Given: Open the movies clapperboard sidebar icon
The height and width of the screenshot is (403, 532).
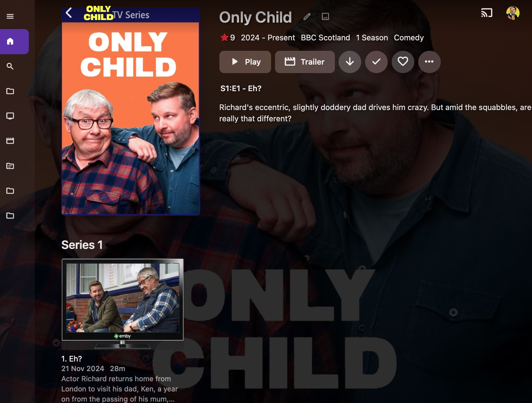Looking at the screenshot, I should click(x=10, y=141).
